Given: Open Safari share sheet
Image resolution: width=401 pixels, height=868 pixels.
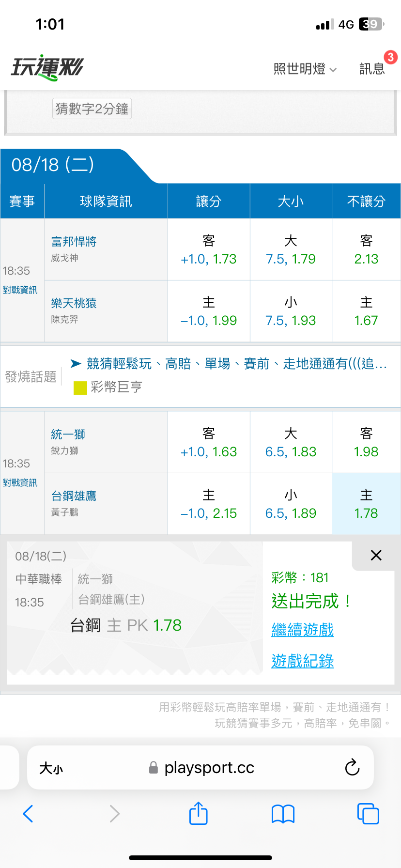Looking at the screenshot, I should (199, 813).
